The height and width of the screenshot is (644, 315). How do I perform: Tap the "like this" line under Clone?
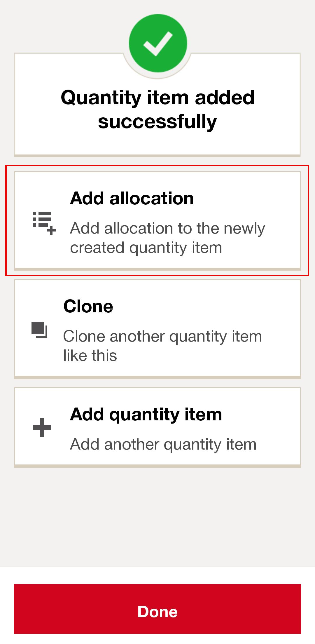point(90,356)
